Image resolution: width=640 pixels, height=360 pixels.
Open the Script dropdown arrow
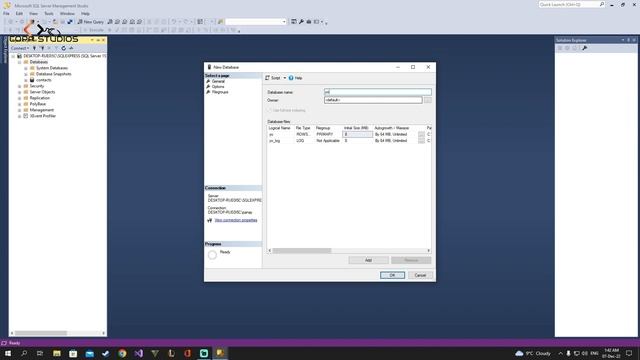point(284,78)
